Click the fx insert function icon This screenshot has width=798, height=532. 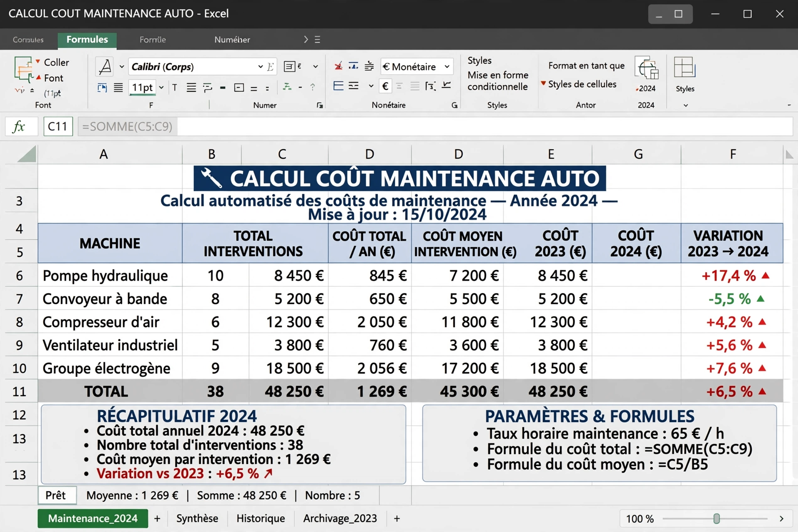click(x=19, y=126)
